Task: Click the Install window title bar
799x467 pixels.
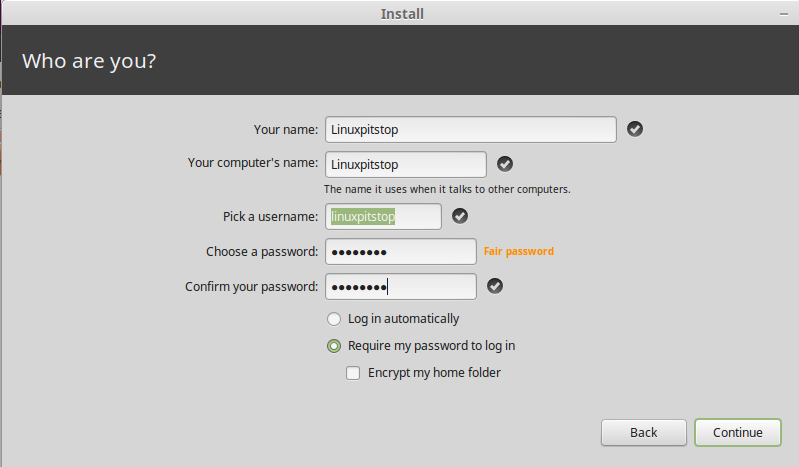Action: (402, 14)
